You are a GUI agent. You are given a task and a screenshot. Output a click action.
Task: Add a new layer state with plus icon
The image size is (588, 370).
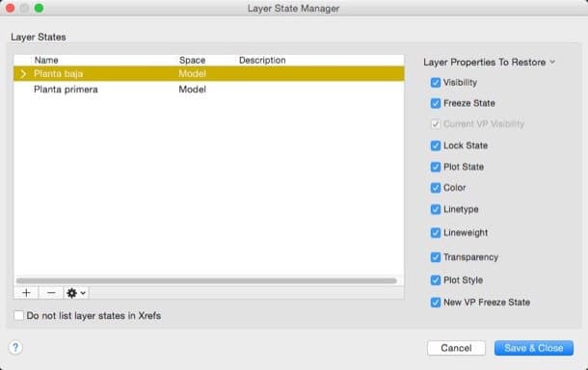pyautogui.click(x=26, y=293)
